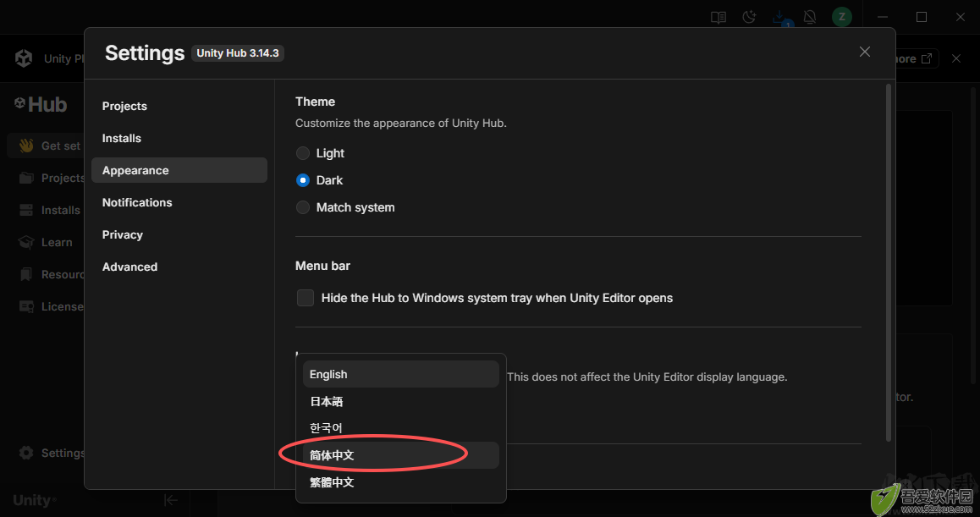The width and height of the screenshot is (980, 517).
Task: Click the Get set waving hand icon
Action: [x=25, y=146]
